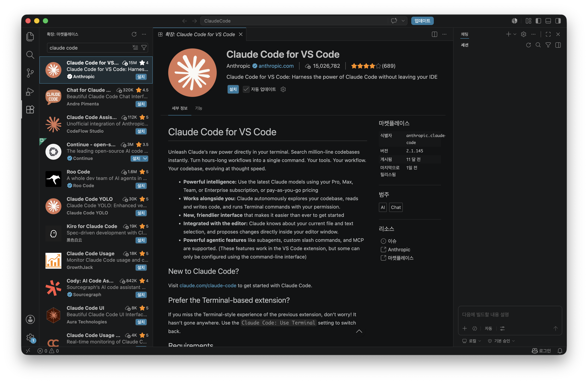Open the extensions filter funnel

click(144, 47)
